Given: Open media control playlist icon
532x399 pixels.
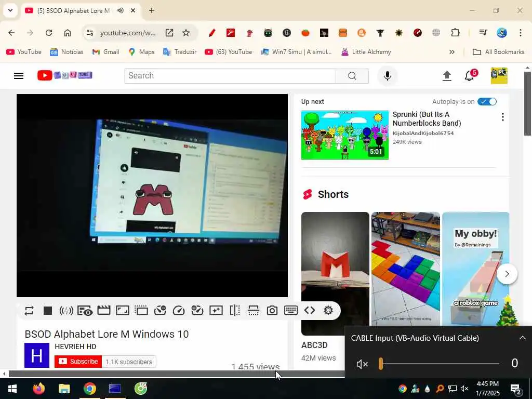Looking at the screenshot, I should coord(483,33).
